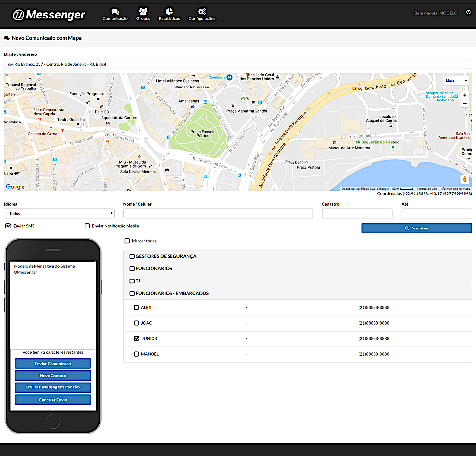Image resolution: width=476 pixels, height=456 pixels.
Task: Open the Comunicação menu
Action: tap(115, 14)
